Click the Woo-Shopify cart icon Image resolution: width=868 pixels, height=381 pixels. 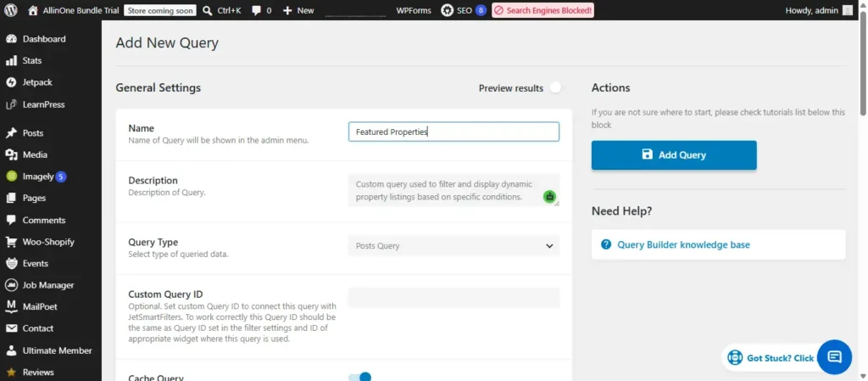11,242
